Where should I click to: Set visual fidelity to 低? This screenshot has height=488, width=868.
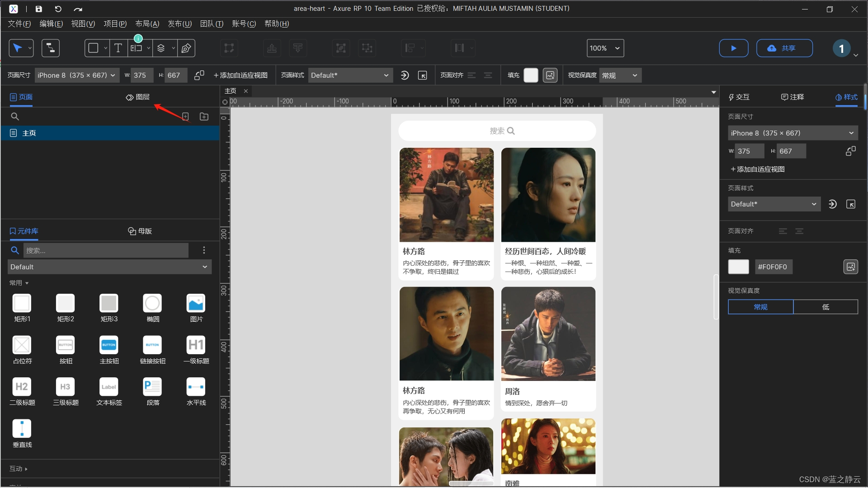[x=825, y=307]
